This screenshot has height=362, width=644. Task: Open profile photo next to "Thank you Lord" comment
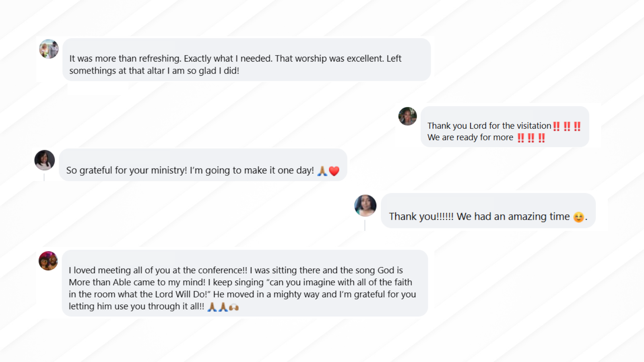tap(407, 116)
